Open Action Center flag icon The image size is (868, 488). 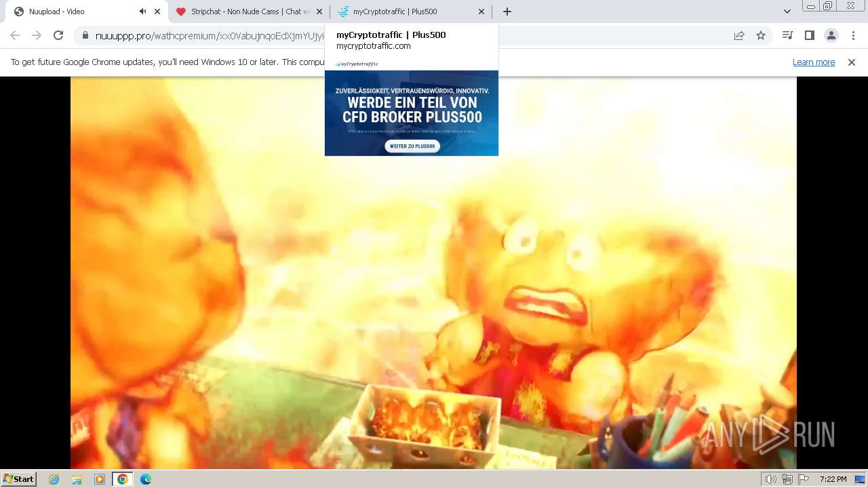tap(803, 479)
